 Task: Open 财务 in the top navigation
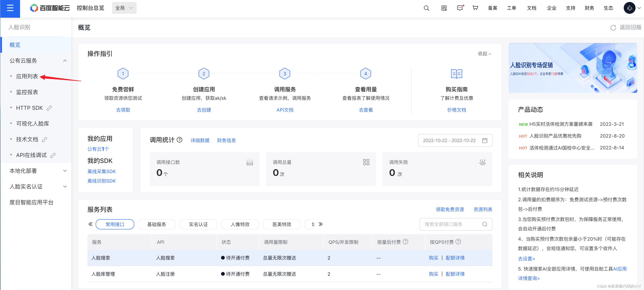(589, 8)
